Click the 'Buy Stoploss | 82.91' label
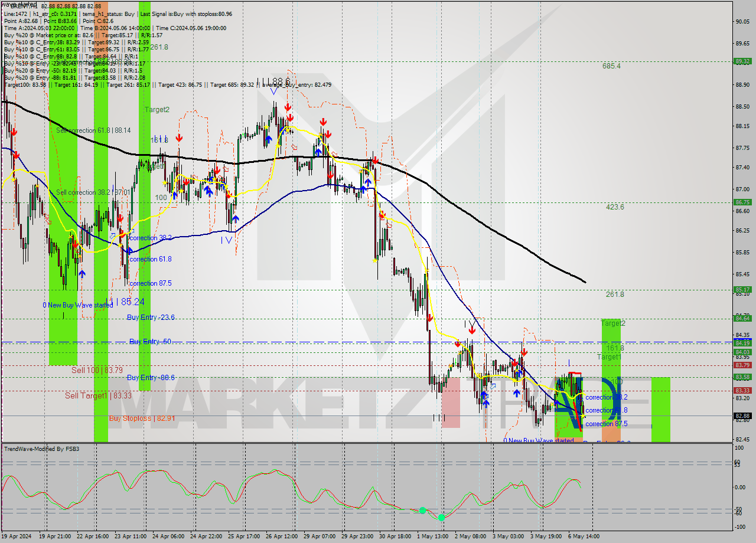 pos(142,418)
